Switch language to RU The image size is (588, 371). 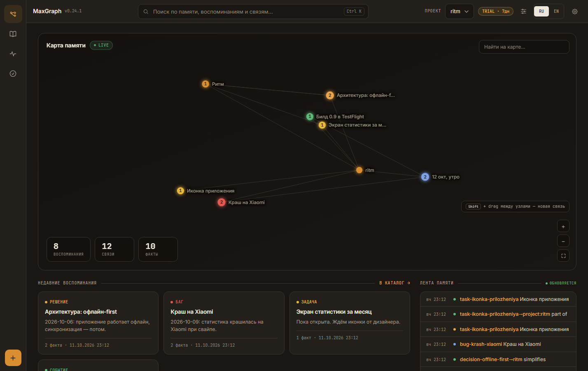click(x=541, y=11)
